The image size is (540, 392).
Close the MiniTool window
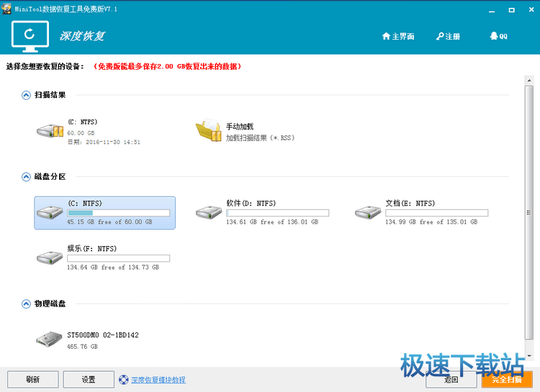point(531,9)
